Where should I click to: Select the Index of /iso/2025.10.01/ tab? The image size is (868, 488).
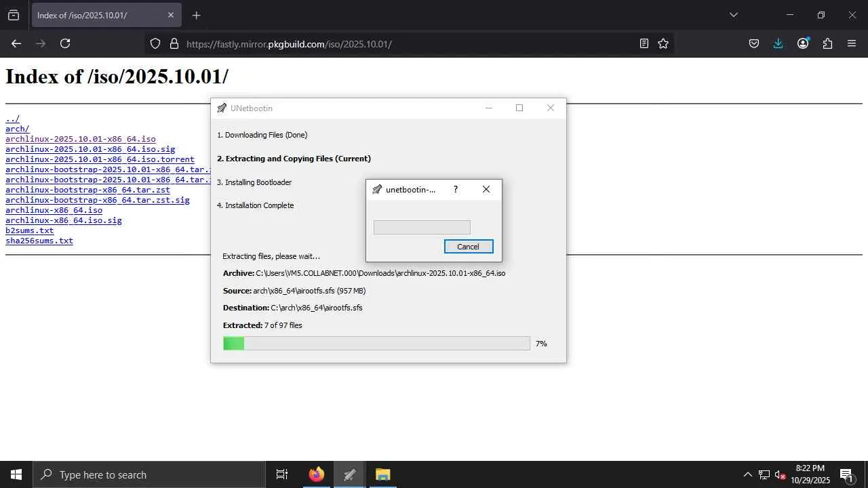(105, 15)
